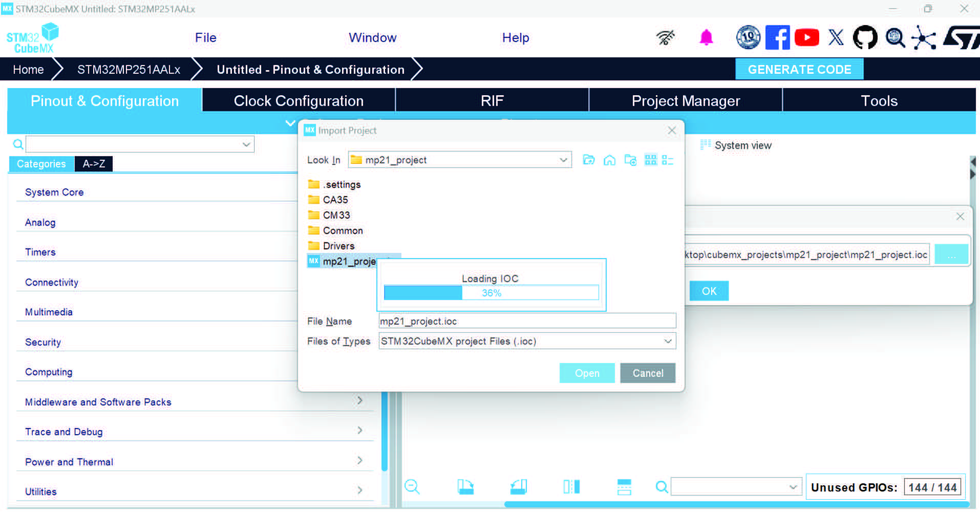Close the Import Project dialog
The height and width of the screenshot is (512, 980).
[672, 131]
